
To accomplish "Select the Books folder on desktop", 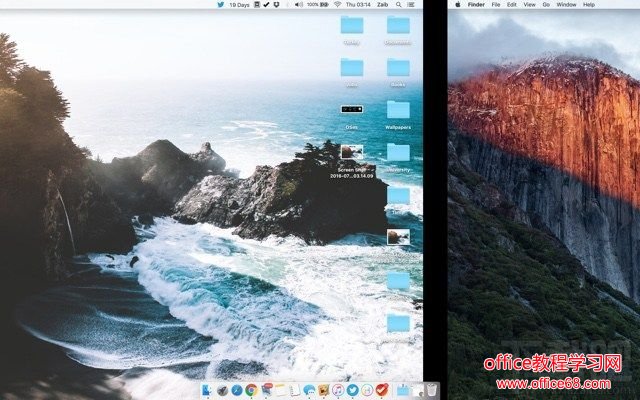I will click(398, 67).
